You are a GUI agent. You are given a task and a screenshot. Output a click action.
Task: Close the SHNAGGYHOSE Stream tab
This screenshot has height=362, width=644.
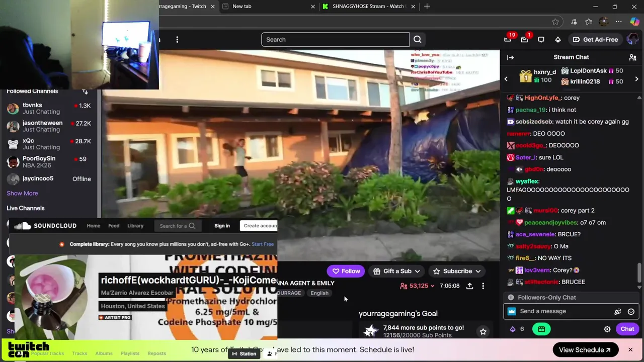point(413,6)
